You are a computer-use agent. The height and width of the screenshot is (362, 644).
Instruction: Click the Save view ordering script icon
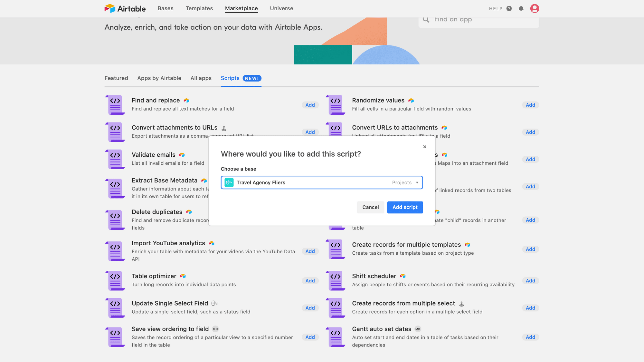coord(115,337)
